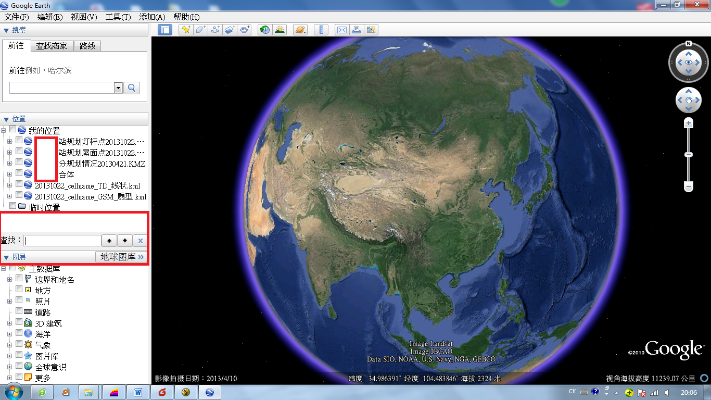Viewport: 711px width, 400px height.
Task: Toggle the 照片 (Photos) layer checkbox
Action: click(19, 300)
